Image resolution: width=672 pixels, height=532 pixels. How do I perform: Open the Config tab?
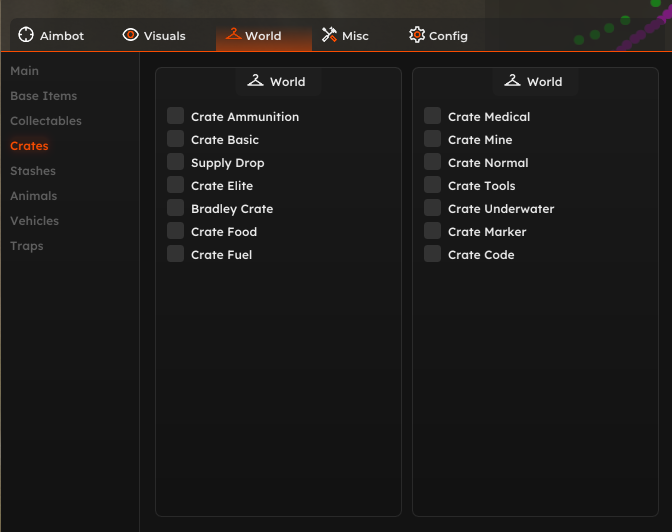[438, 36]
